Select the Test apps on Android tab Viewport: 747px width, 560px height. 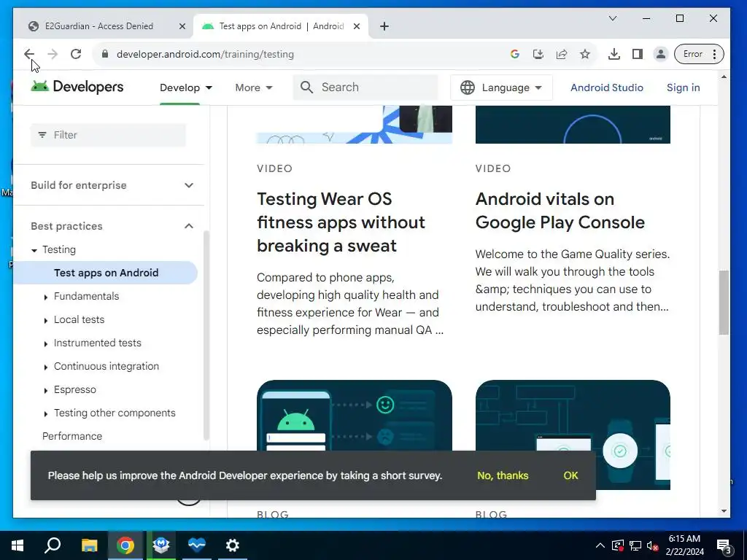pos(281,26)
